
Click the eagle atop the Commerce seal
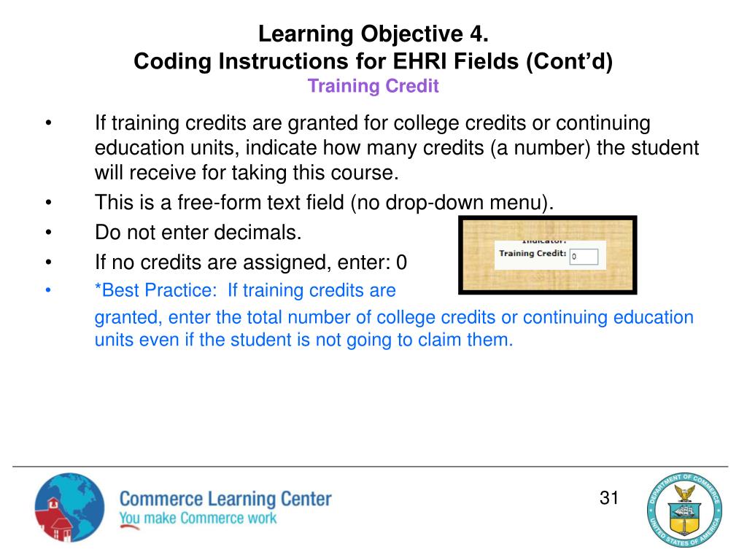click(x=684, y=494)
